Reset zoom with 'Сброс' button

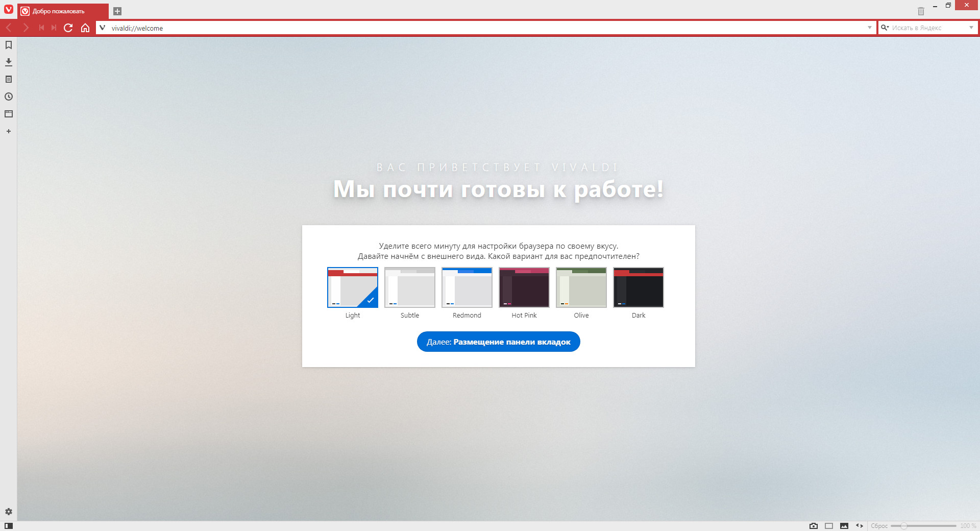(879, 526)
